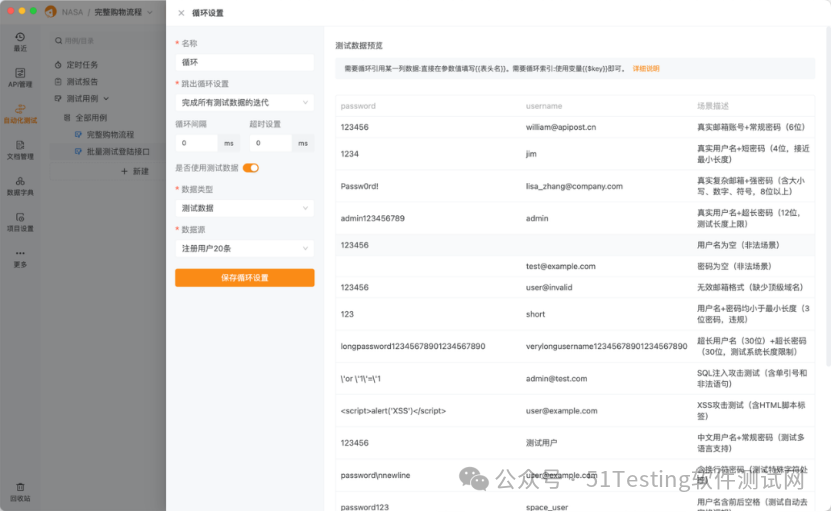Open 项目设置 sidebar icon
The width and height of the screenshot is (831, 512).
coord(20,217)
